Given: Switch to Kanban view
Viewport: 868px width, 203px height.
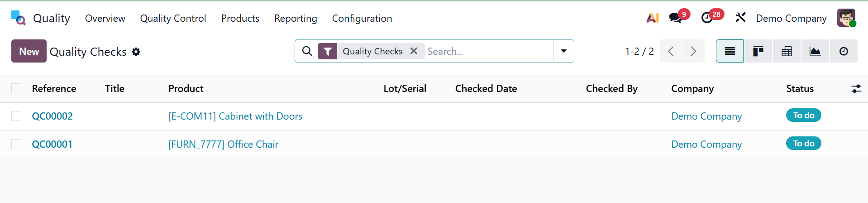Looking at the screenshot, I should coord(758,51).
